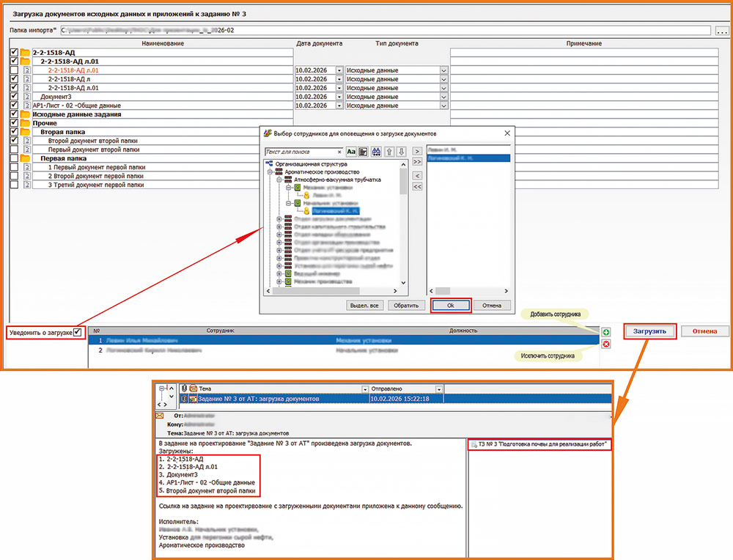Click the 'Текст для поиска' search field
Screen dimensions: 733x560
coord(301,152)
